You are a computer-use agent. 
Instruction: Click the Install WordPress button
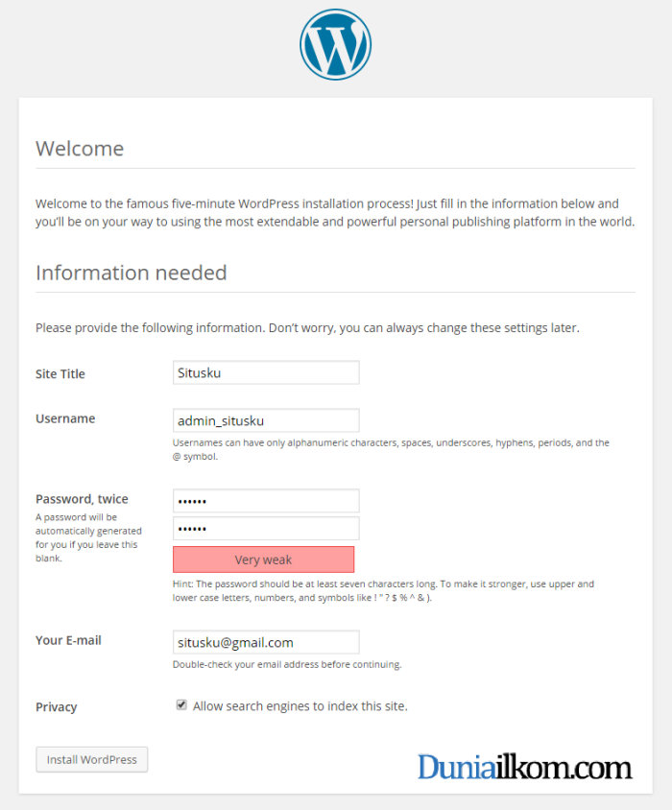[91, 759]
